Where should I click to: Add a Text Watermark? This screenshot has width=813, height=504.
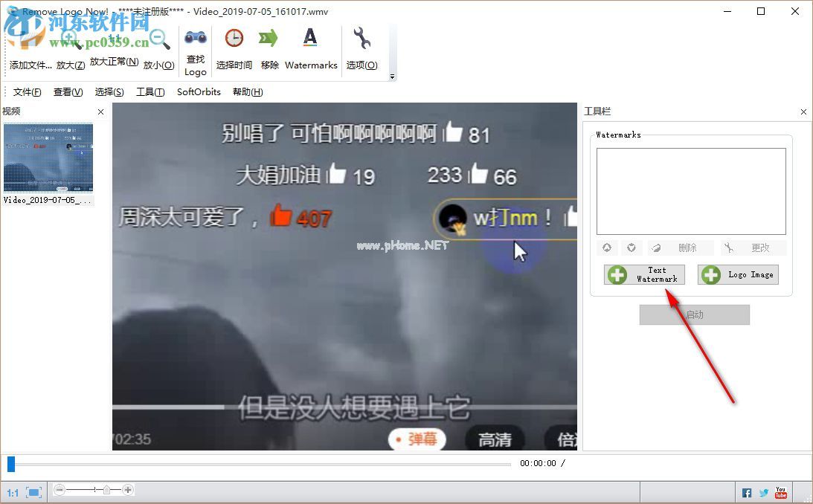[x=644, y=274]
